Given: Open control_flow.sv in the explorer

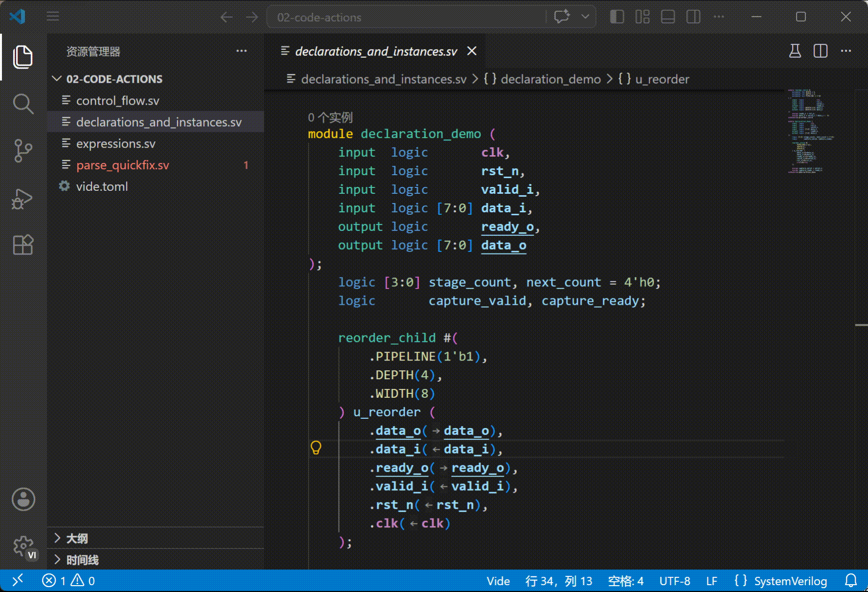Looking at the screenshot, I should [x=156, y=101].
